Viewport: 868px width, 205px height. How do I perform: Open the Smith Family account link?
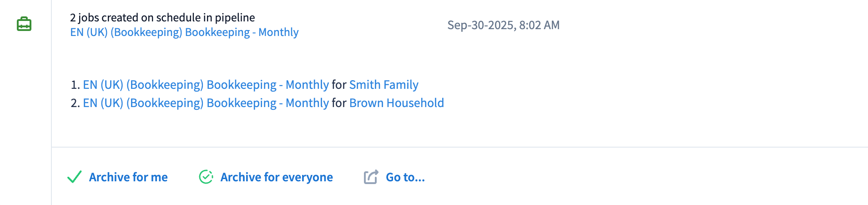384,85
